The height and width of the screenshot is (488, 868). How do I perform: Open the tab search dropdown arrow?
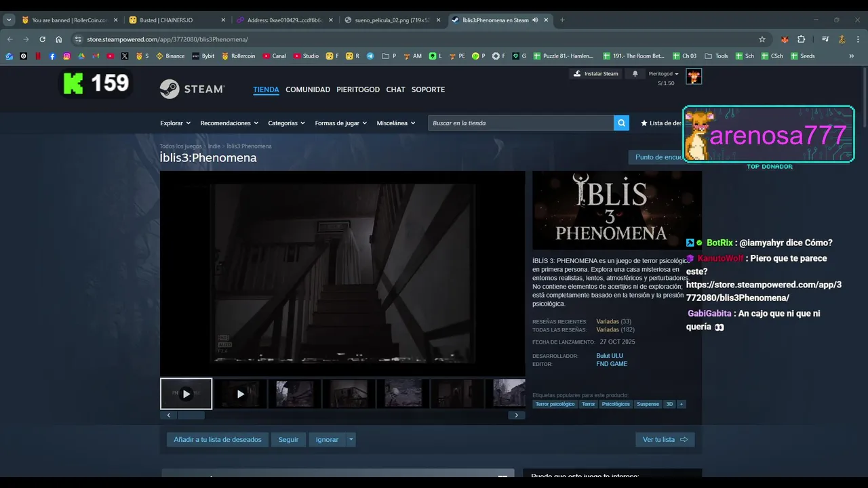click(9, 20)
